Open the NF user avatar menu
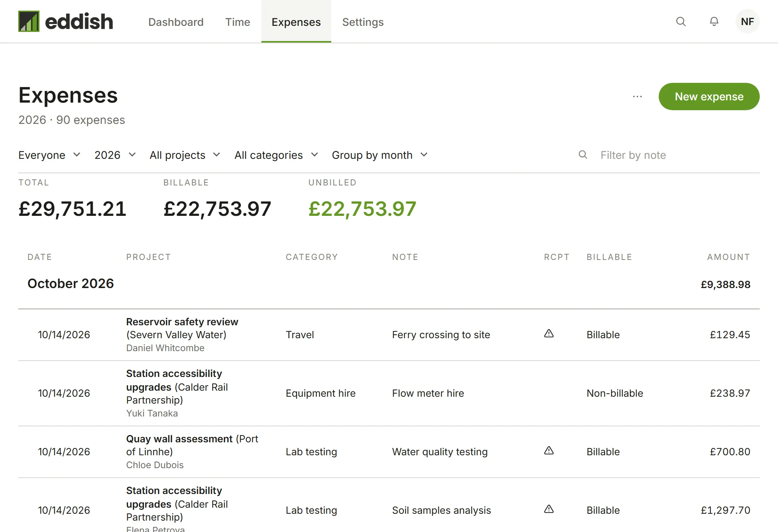The width and height of the screenshot is (778, 532). tap(747, 22)
